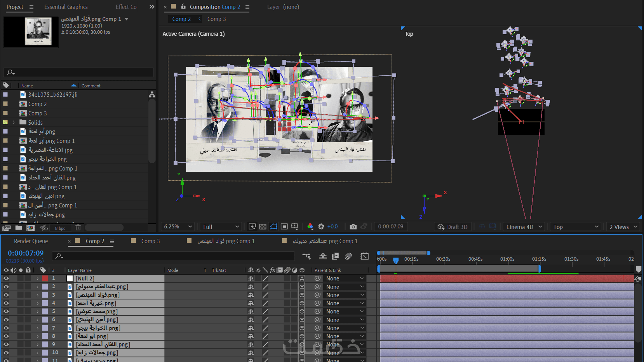Image resolution: width=644 pixels, height=362 pixels.
Task: Create a new folder in Project panel
Action: [19, 228]
